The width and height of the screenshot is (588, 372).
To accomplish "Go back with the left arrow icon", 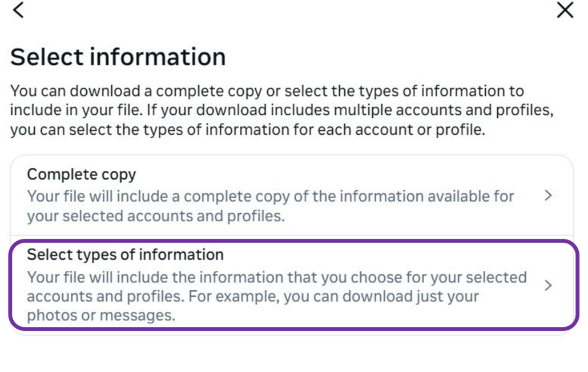I will tap(18, 10).
